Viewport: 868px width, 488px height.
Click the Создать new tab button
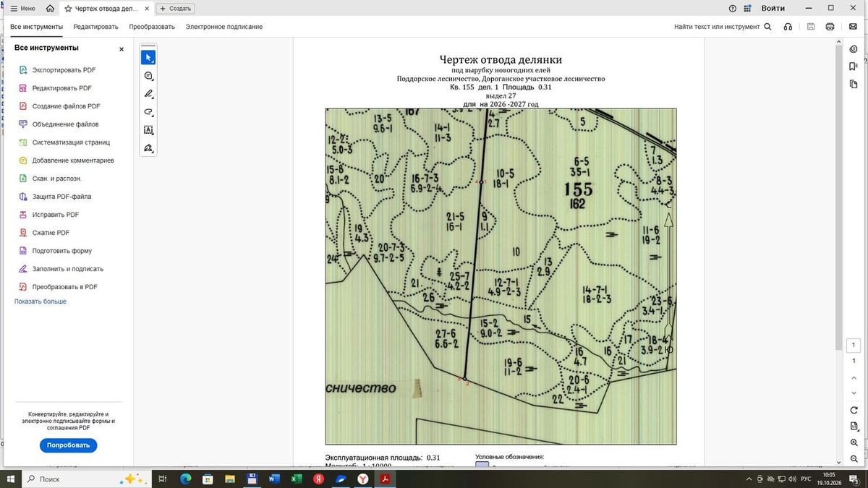(176, 9)
